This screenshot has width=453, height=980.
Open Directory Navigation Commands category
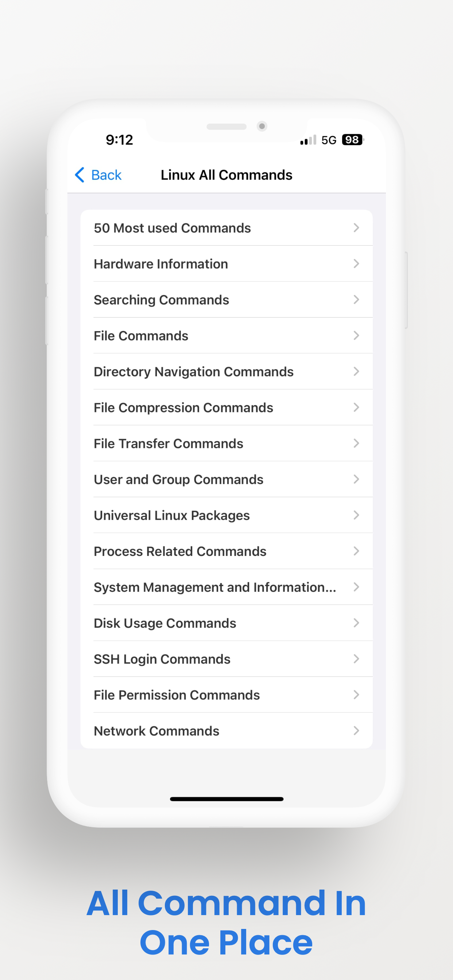pos(226,371)
